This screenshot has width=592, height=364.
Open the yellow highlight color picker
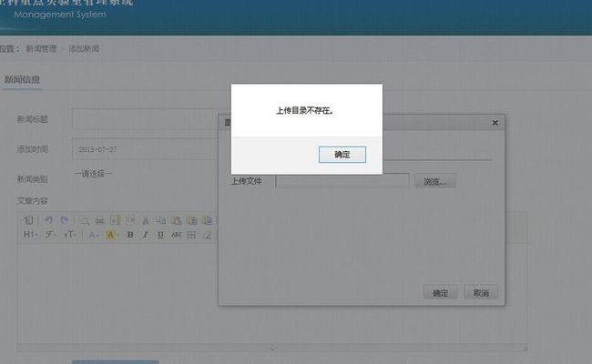[112, 235]
